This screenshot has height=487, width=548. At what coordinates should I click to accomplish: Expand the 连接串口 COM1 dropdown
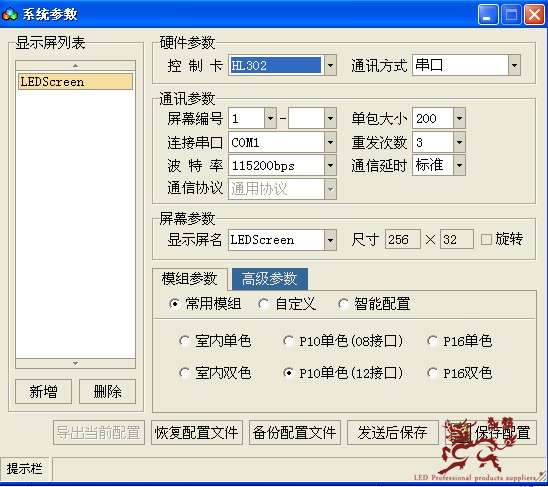click(330, 142)
